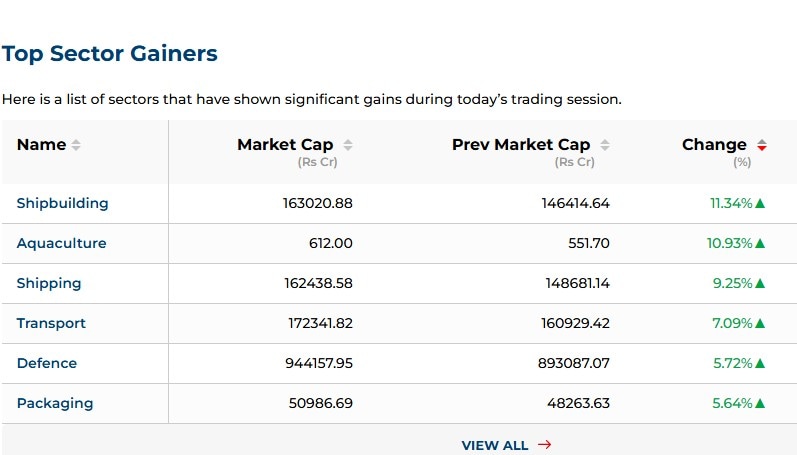797x455 pixels.
Task: Open the Shipbuilding sector link
Action: tap(62, 203)
